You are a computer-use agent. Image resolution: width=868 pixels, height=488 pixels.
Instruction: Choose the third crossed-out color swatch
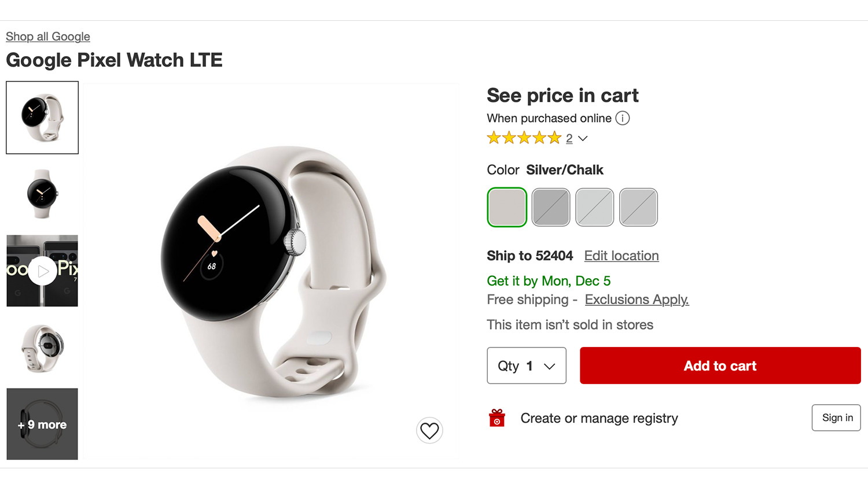(594, 207)
